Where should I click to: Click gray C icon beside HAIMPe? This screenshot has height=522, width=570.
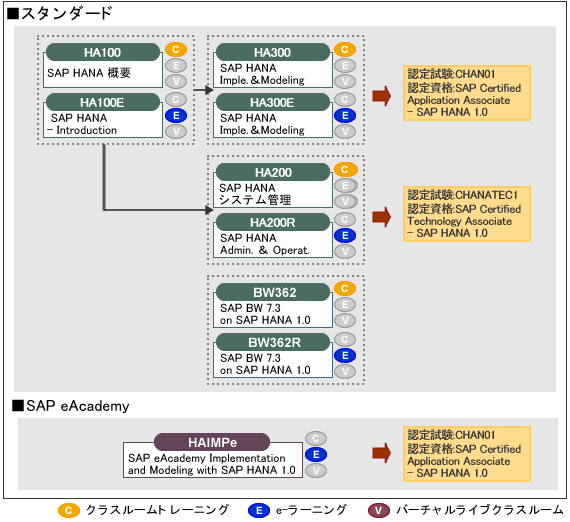point(316,438)
